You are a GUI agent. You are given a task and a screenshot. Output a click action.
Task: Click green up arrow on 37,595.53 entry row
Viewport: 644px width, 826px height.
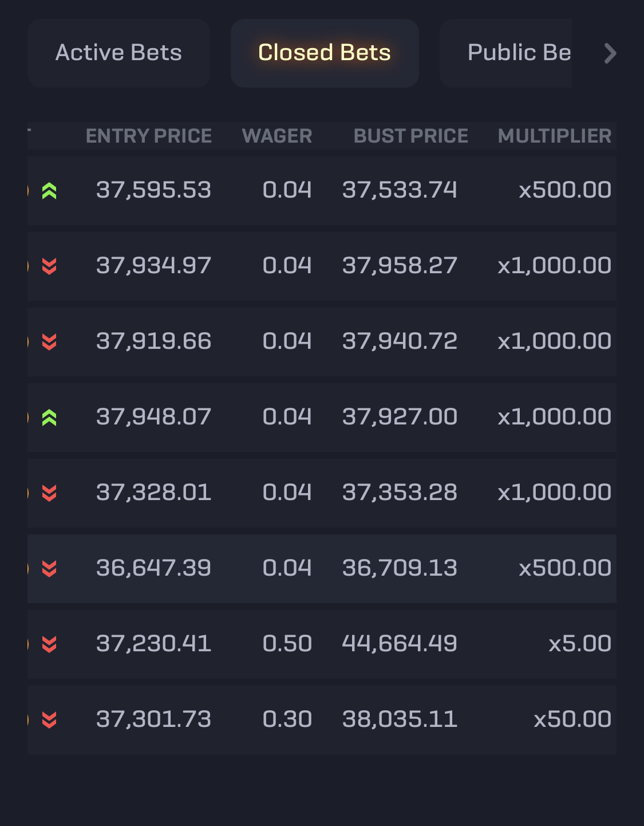pos(49,191)
